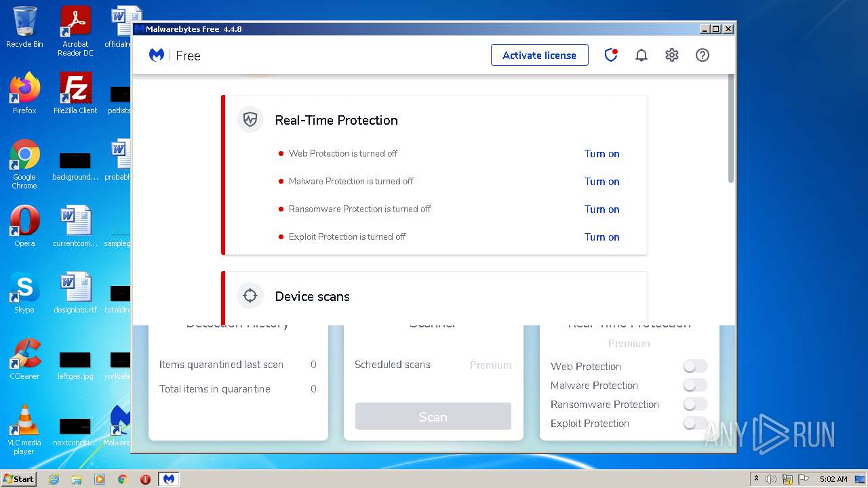Open Google Chrome desktop shortcut

24,164
